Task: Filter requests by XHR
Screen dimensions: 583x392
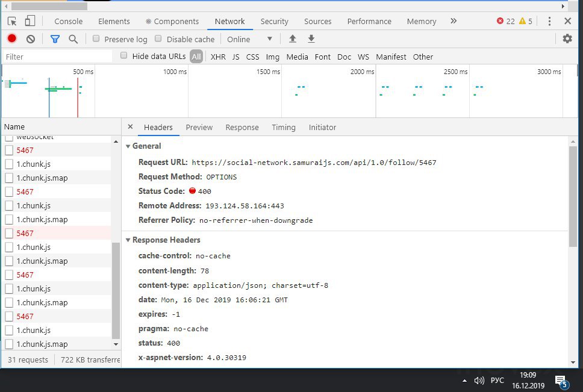Action: click(x=218, y=57)
